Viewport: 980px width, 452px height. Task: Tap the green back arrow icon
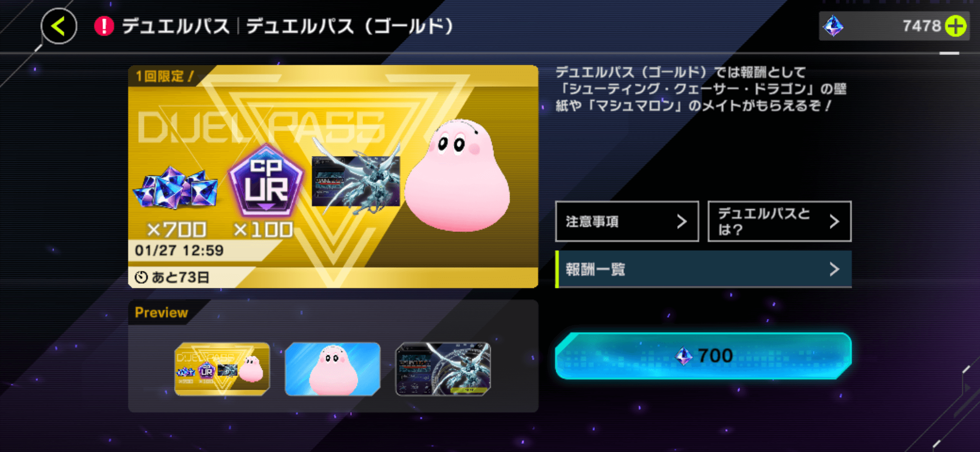tap(59, 26)
